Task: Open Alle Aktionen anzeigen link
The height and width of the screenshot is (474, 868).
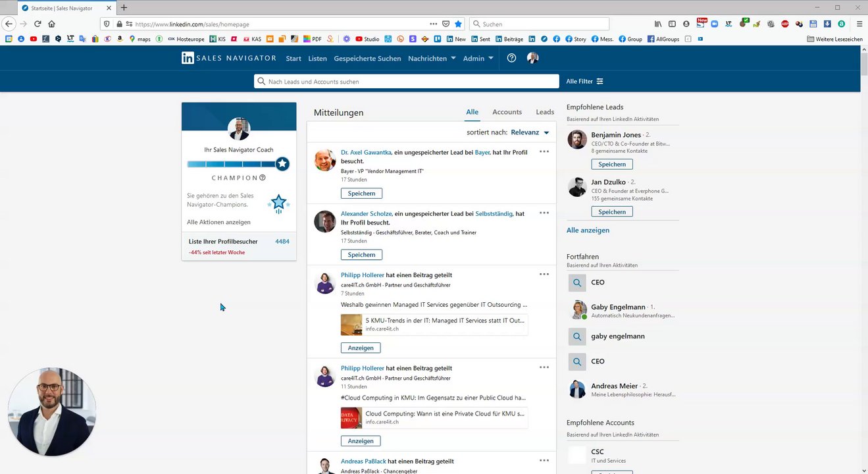Action: coord(218,223)
